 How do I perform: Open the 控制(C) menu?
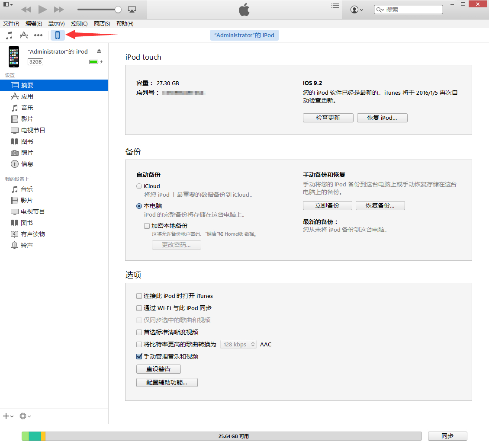(x=79, y=24)
